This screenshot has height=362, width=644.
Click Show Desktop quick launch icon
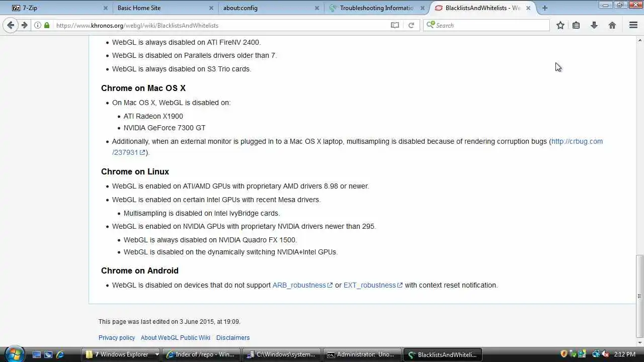click(37, 354)
